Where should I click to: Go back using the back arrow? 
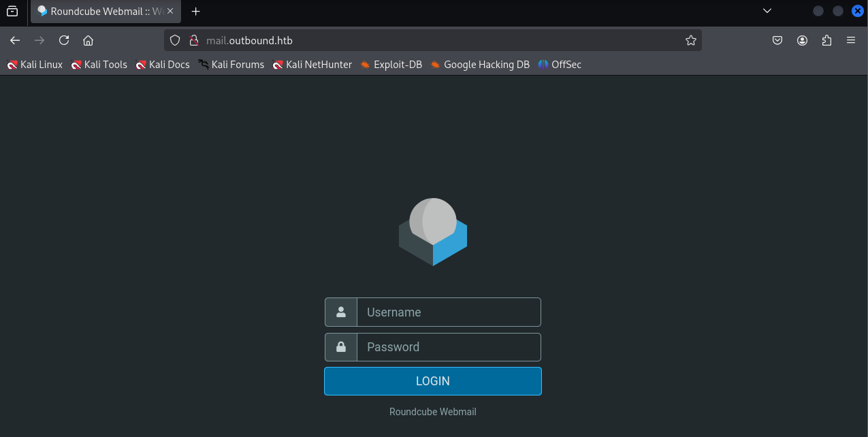[x=15, y=40]
